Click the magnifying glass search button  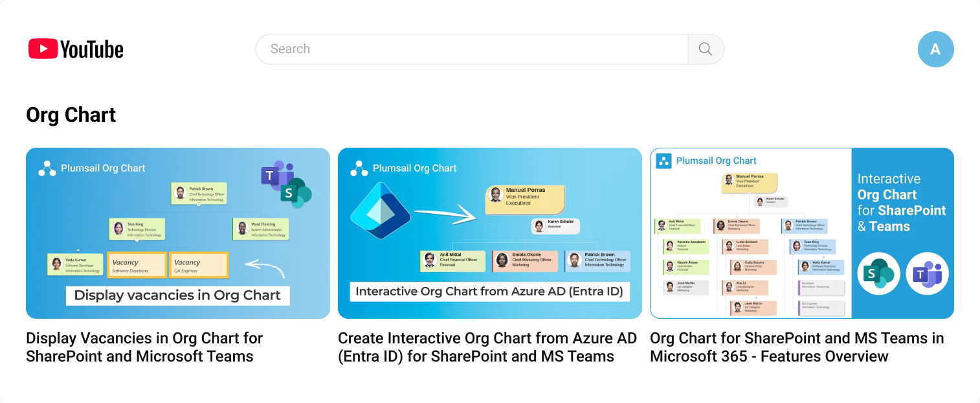pos(706,49)
